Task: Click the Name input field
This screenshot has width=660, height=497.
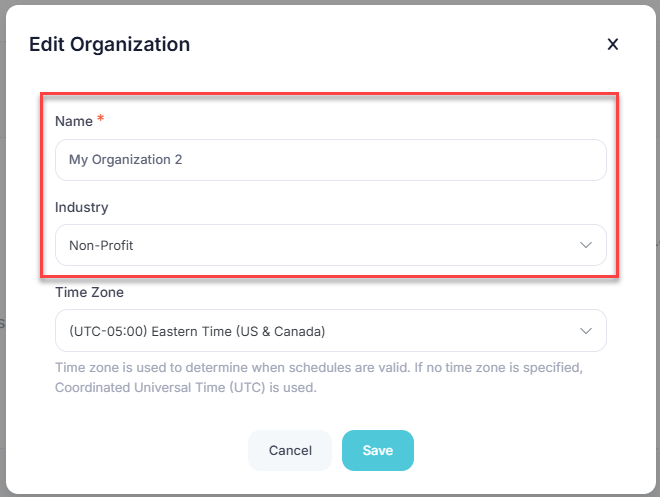Action: click(x=330, y=160)
